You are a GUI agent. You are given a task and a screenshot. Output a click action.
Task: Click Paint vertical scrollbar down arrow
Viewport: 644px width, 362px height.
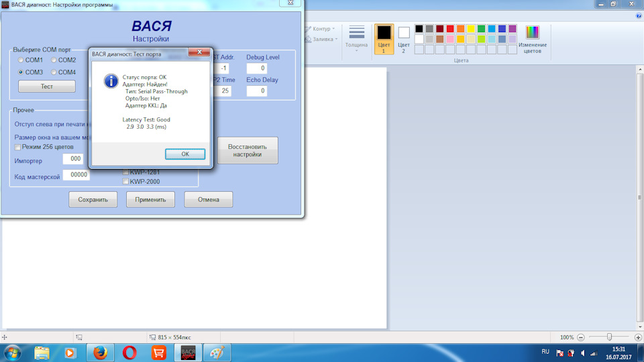tap(640, 326)
